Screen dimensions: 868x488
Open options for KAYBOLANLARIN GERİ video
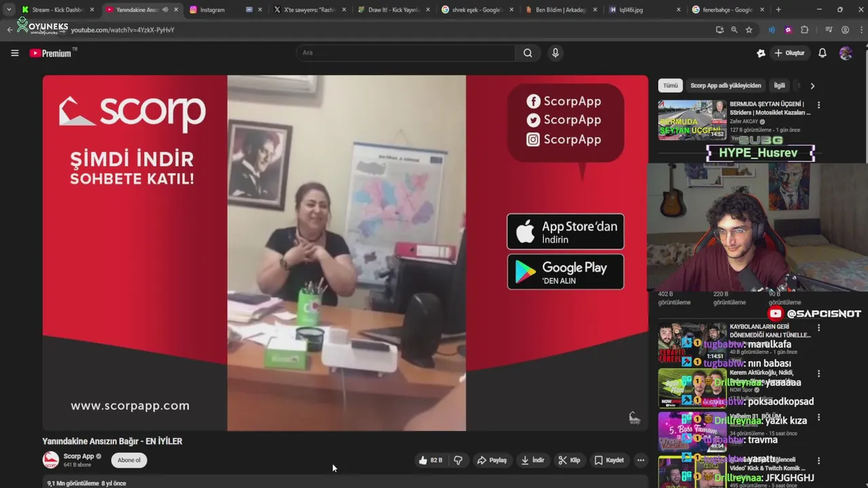[818, 327]
